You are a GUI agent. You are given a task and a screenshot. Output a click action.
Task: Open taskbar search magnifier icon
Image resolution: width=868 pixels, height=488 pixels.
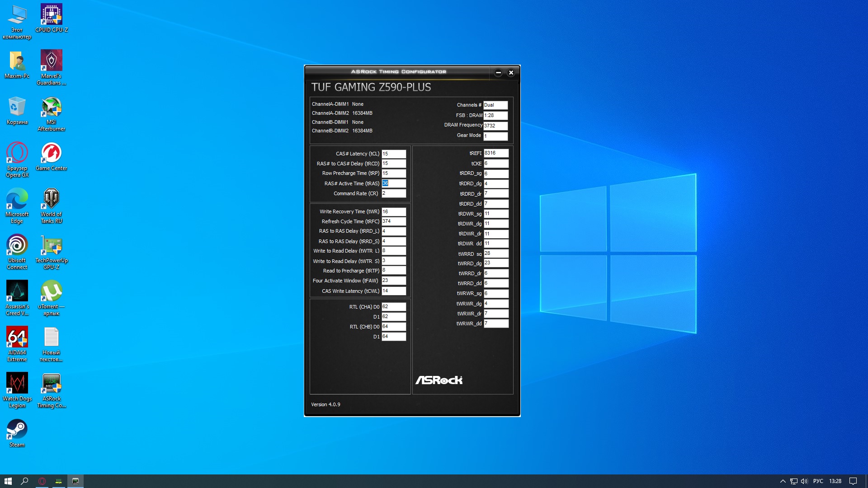pos(24,481)
